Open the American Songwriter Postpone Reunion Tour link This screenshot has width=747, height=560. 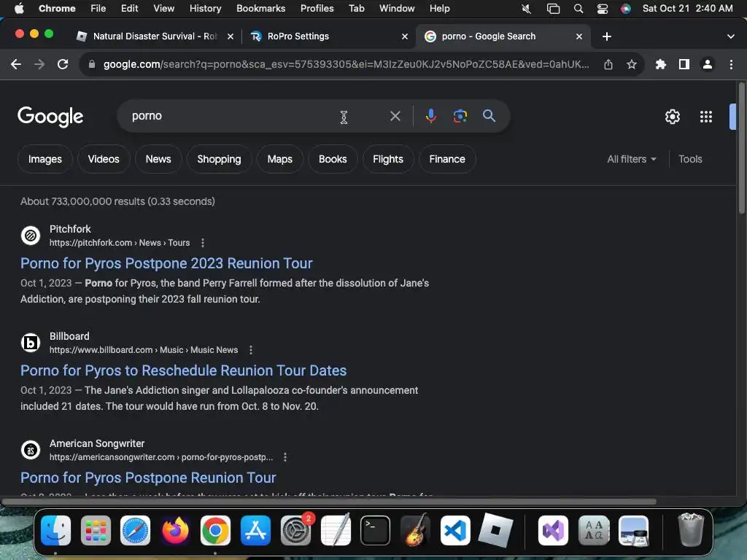tap(148, 478)
